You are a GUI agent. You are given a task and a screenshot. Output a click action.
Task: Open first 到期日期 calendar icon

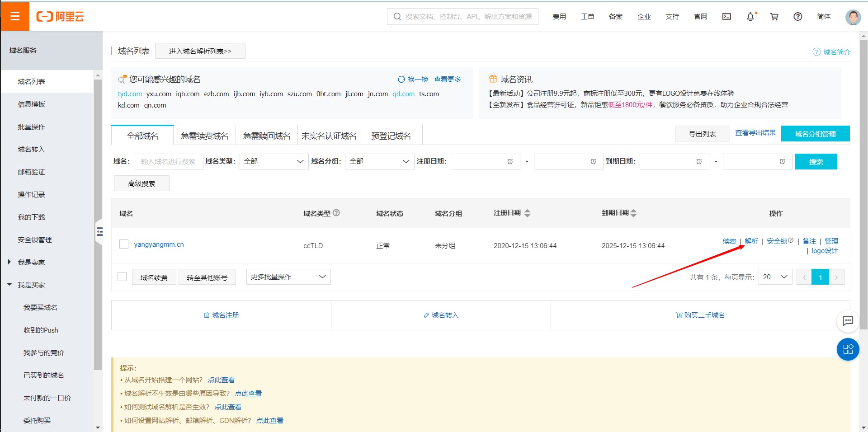(x=699, y=162)
